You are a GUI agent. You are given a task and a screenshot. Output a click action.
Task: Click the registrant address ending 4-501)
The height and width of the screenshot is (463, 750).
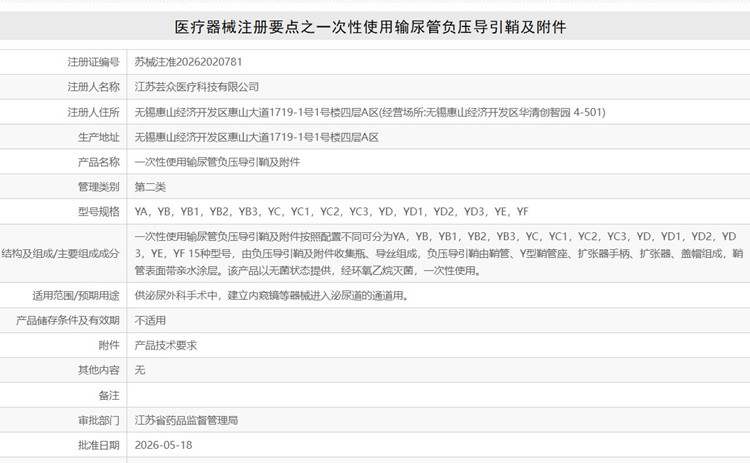tap(370, 112)
